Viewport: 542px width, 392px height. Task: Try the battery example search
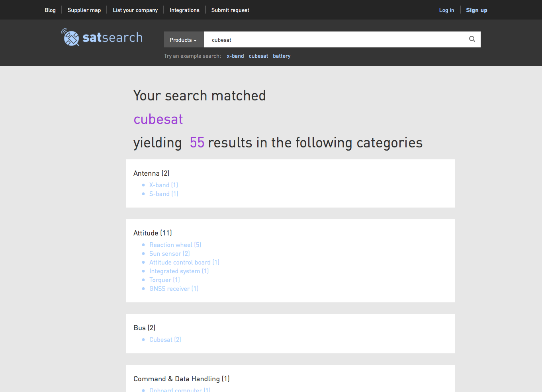[x=282, y=56]
